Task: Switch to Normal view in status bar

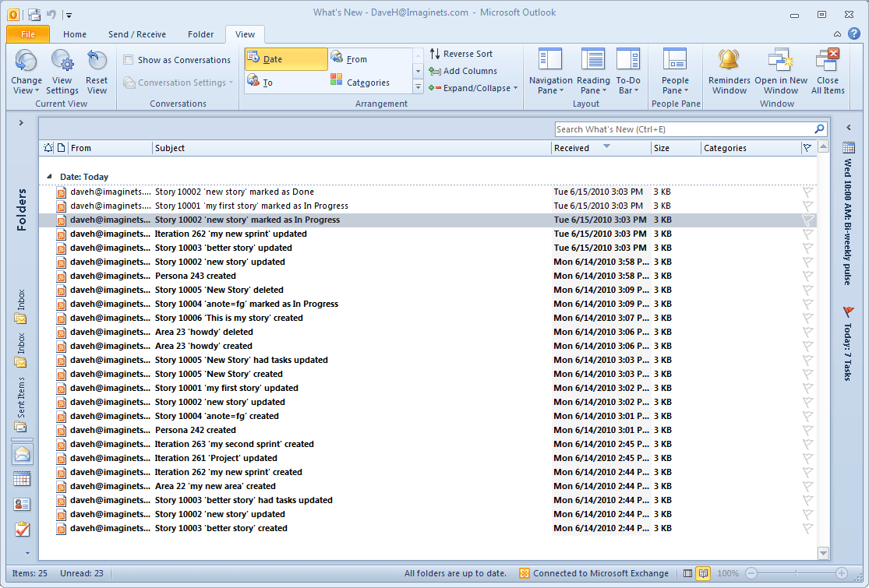Action: (x=687, y=574)
